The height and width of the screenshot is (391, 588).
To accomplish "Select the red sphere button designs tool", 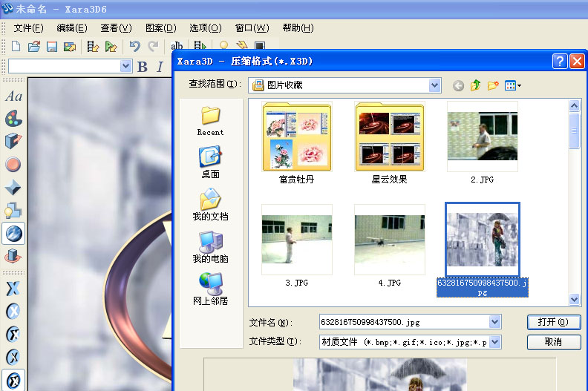I will (x=13, y=165).
